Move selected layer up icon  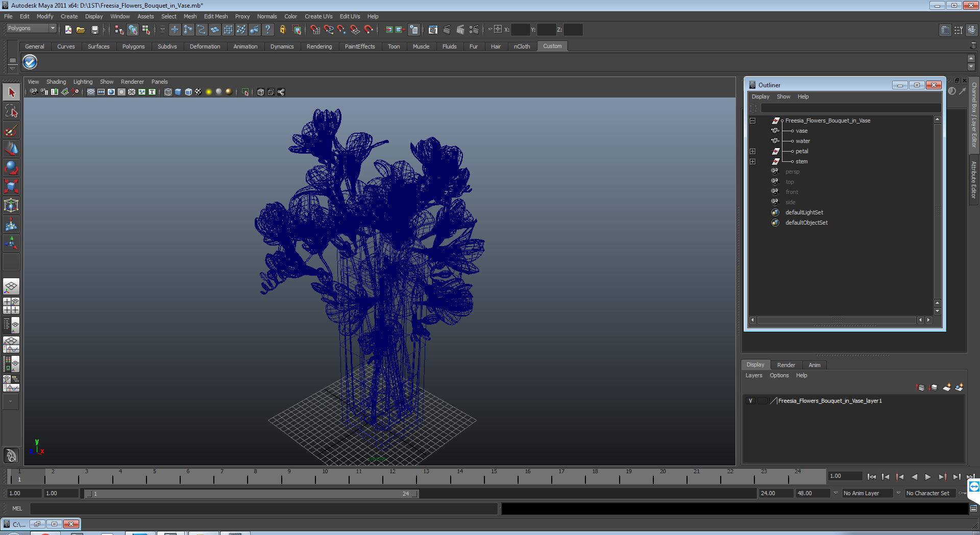pyautogui.click(x=921, y=387)
